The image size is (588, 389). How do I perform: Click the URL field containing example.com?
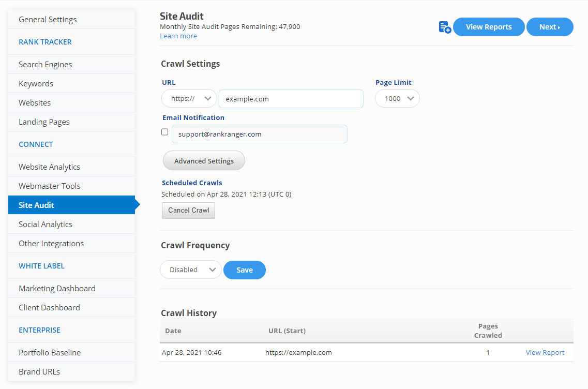tap(291, 99)
